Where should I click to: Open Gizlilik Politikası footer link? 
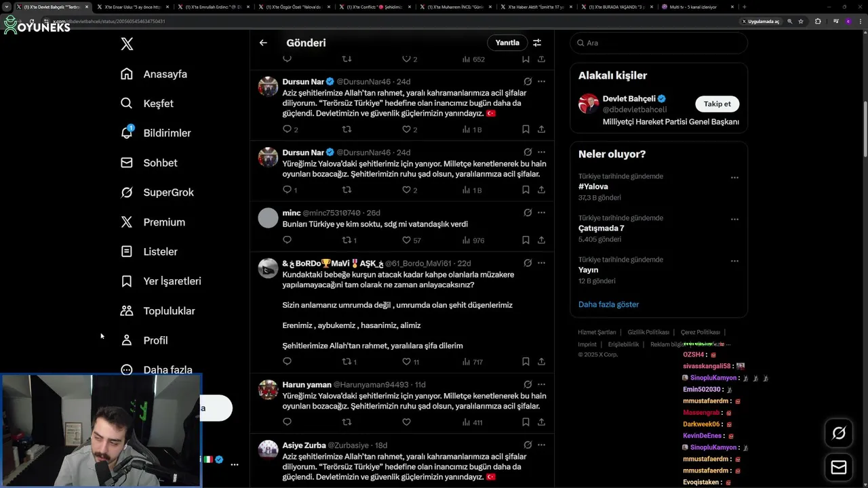pyautogui.click(x=648, y=332)
